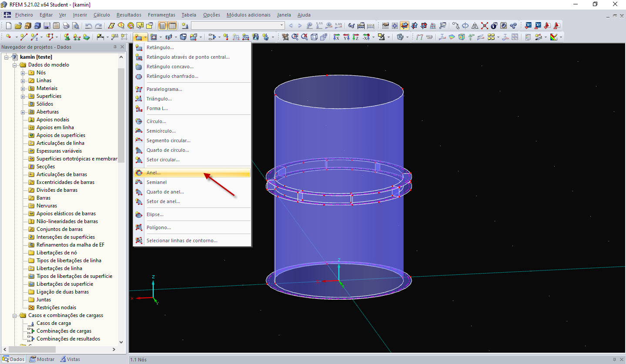Select Apoios nodais in the tree
Viewport: 626px width, 364px height.
click(x=53, y=120)
